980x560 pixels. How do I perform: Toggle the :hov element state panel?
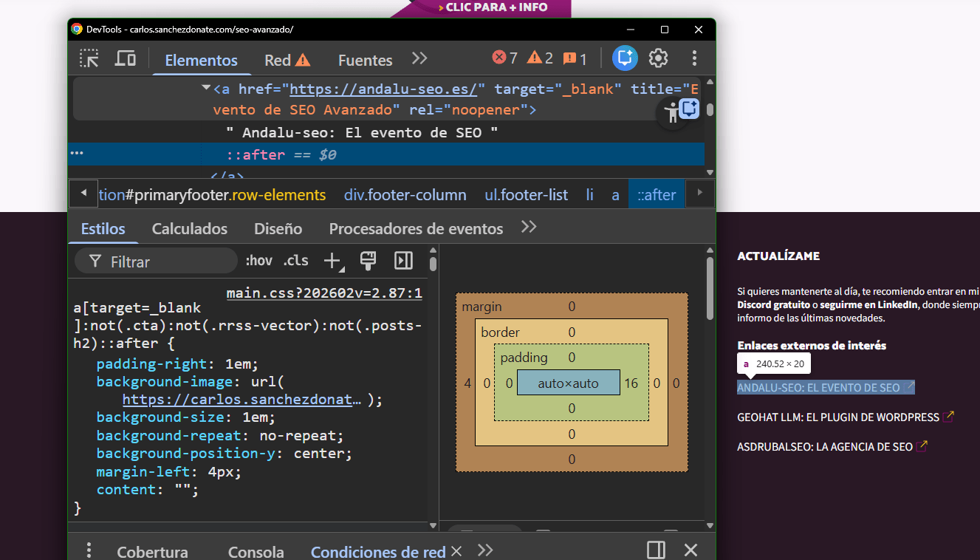click(258, 261)
